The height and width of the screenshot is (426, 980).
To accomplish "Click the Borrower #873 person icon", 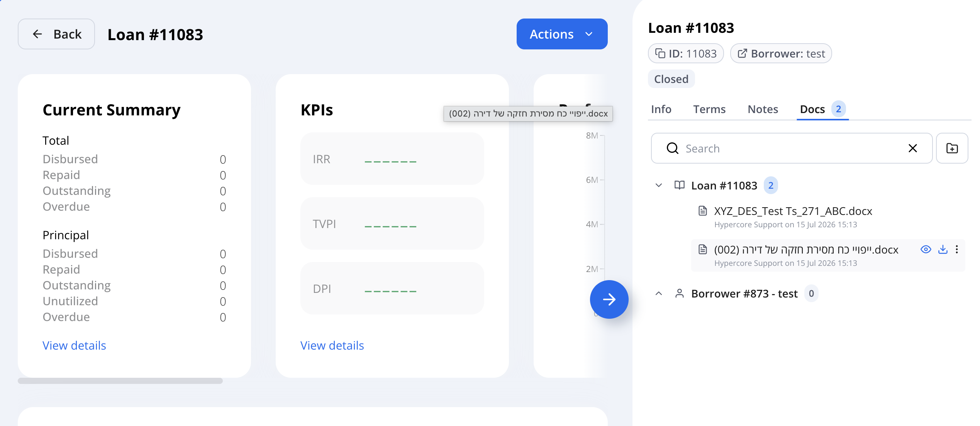I will [x=679, y=293].
